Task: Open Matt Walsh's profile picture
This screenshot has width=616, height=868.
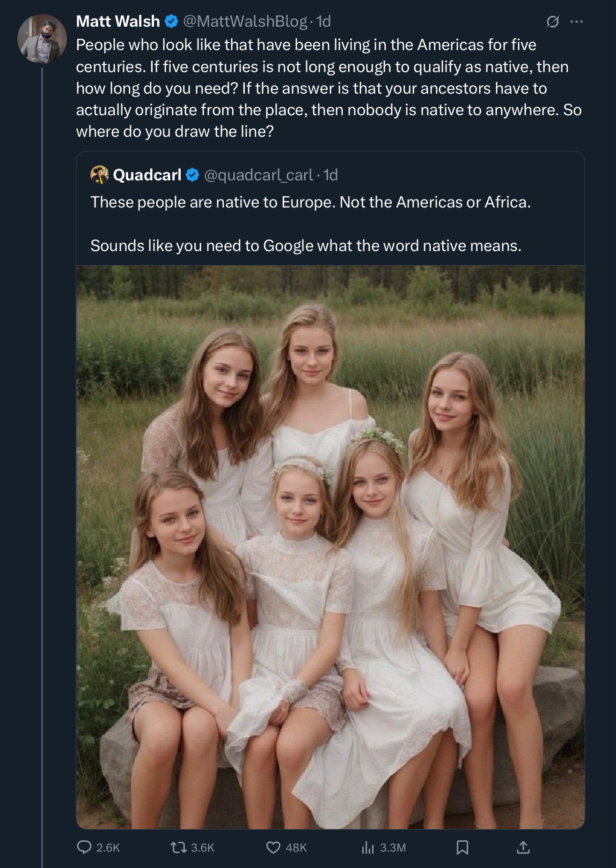Action: tap(42, 38)
